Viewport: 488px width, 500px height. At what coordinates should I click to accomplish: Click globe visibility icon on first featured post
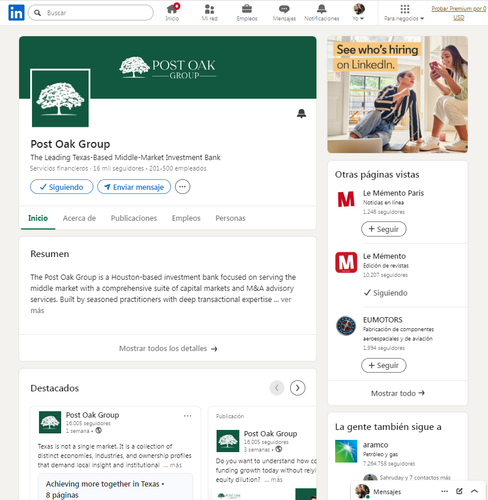pyautogui.click(x=98, y=431)
